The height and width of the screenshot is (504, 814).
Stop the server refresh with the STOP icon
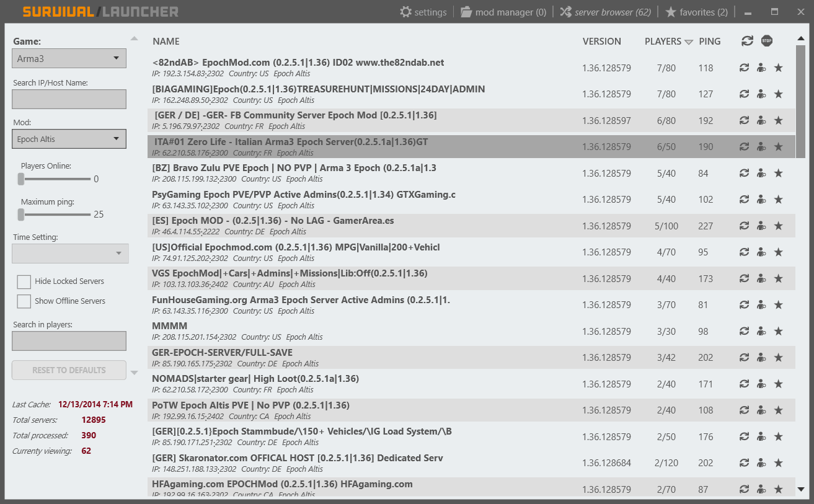tap(767, 41)
